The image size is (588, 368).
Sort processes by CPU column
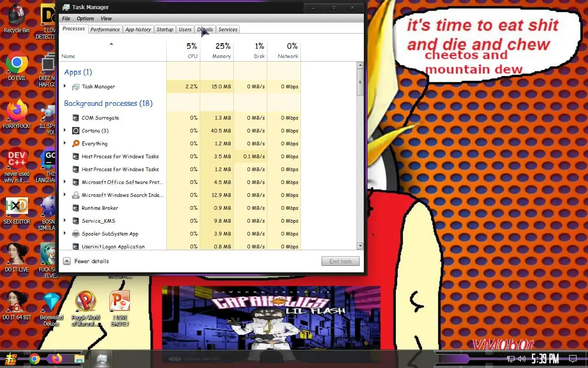pyautogui.click(x=183, y=51)
